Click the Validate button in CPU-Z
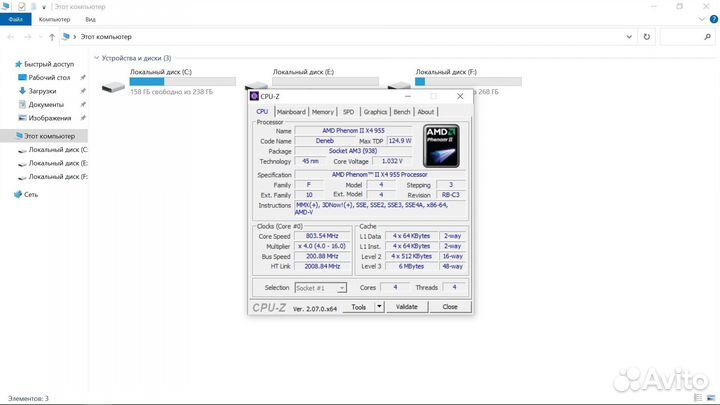Viewport: 720px width, 405px height. click(406, 307)
